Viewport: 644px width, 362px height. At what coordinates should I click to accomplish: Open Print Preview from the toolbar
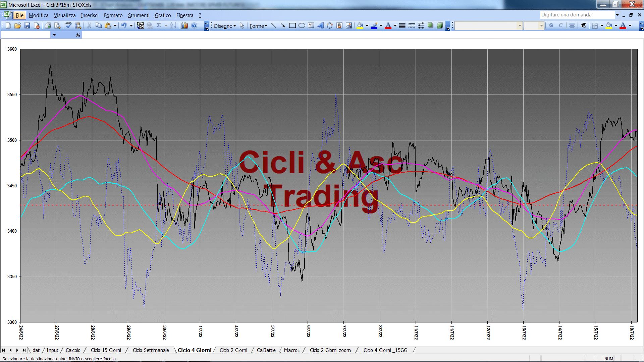click(57, 25)
